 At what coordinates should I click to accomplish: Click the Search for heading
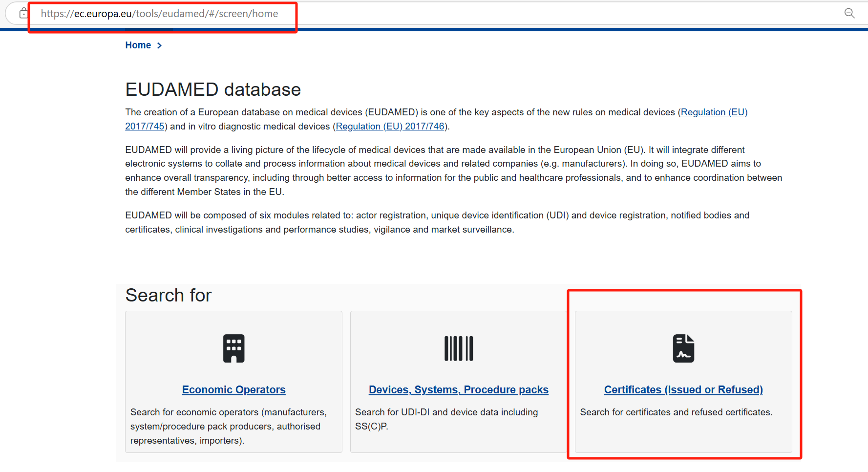coord(169,296)
